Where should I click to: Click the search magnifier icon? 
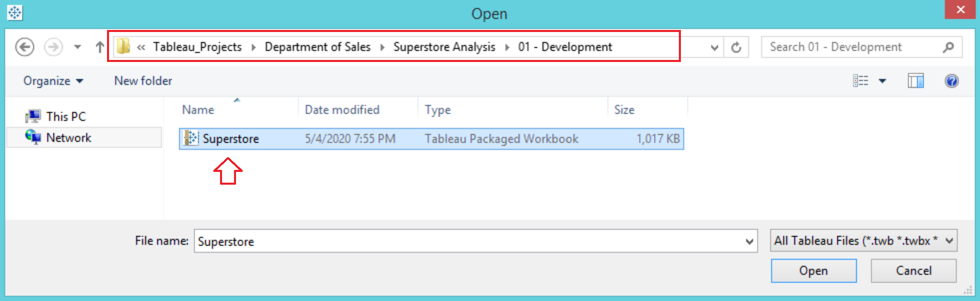click(948, 47)
